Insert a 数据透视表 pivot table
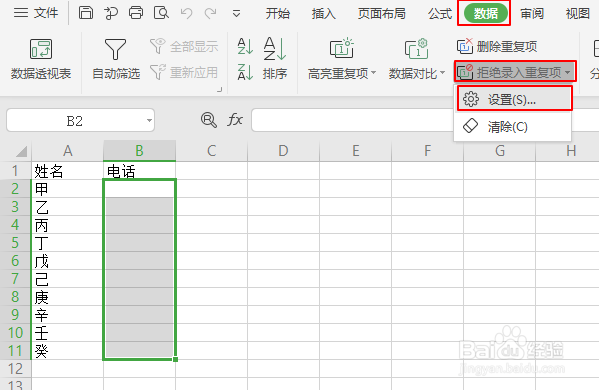The width and height of the screenshot is (599, 390). [41, 59]
